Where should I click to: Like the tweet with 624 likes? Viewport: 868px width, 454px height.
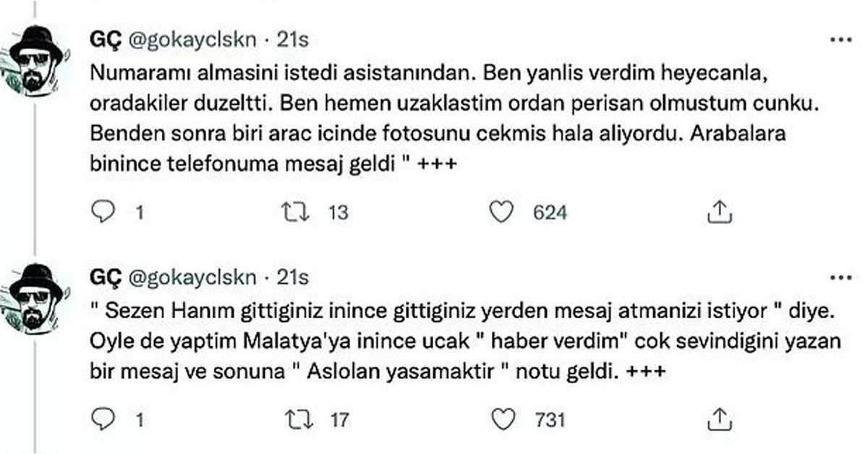coord(501,212)
